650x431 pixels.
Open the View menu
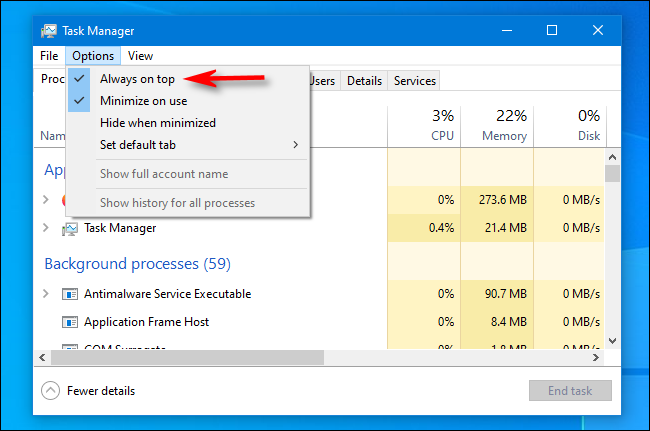click(x=140, y=56)
